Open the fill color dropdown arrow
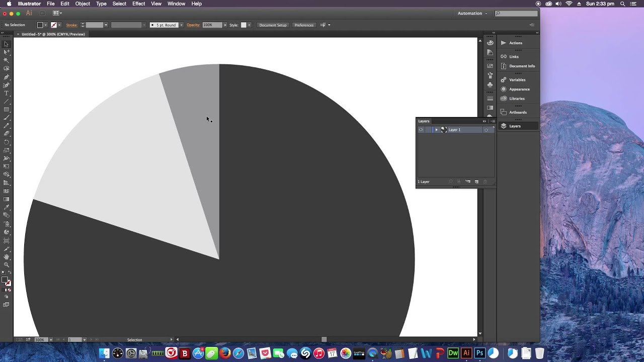644x362 pixels. 46,25
